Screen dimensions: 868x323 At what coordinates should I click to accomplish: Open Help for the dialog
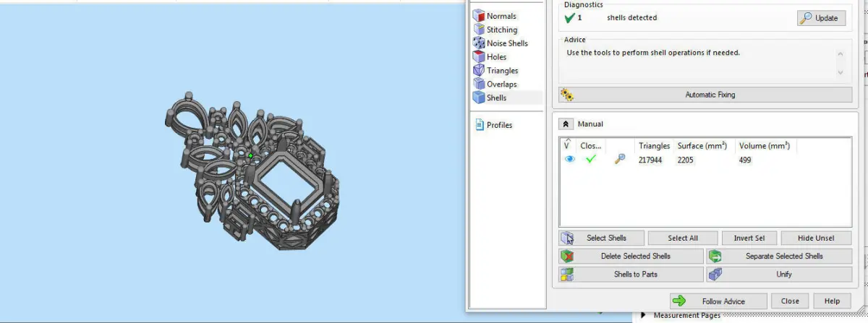832,301
